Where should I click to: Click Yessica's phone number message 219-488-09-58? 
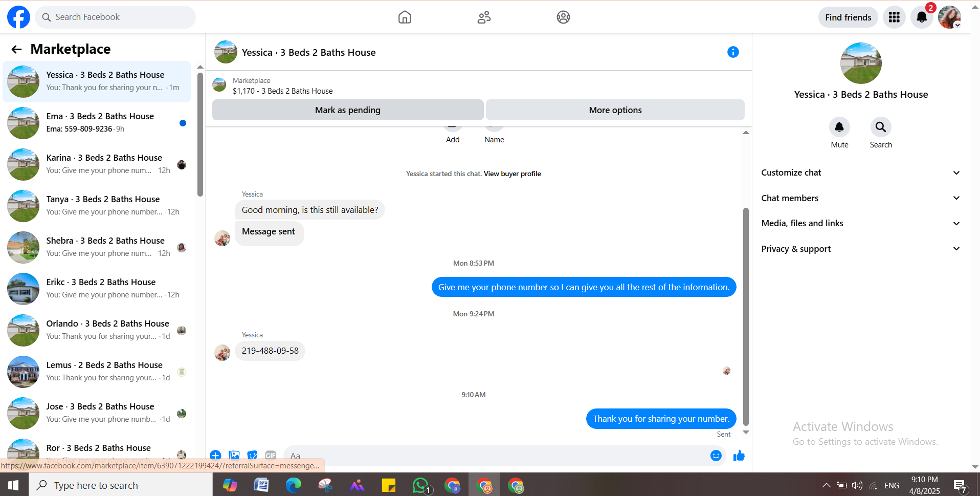click(x=270, y=351)
